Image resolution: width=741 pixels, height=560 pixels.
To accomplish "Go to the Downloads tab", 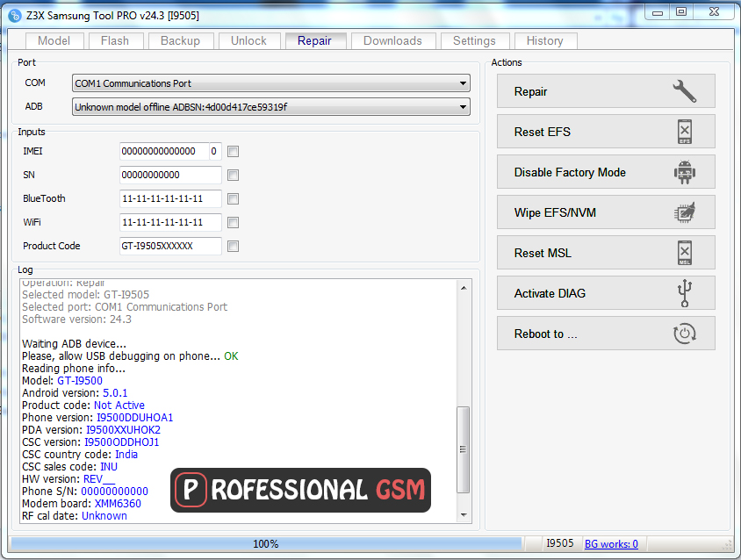I will pos(392,40).
